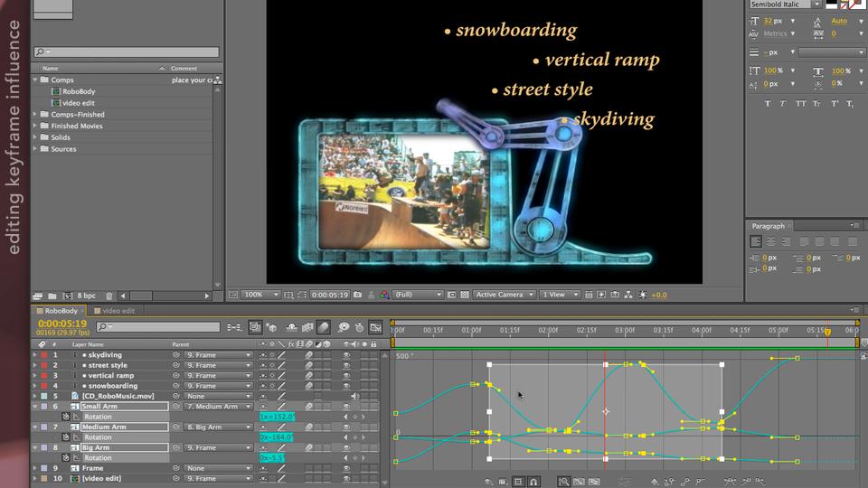Open the viewer resolution (Full) dropdown
Screen dimensions: 868x488
(x=418, y=295)
